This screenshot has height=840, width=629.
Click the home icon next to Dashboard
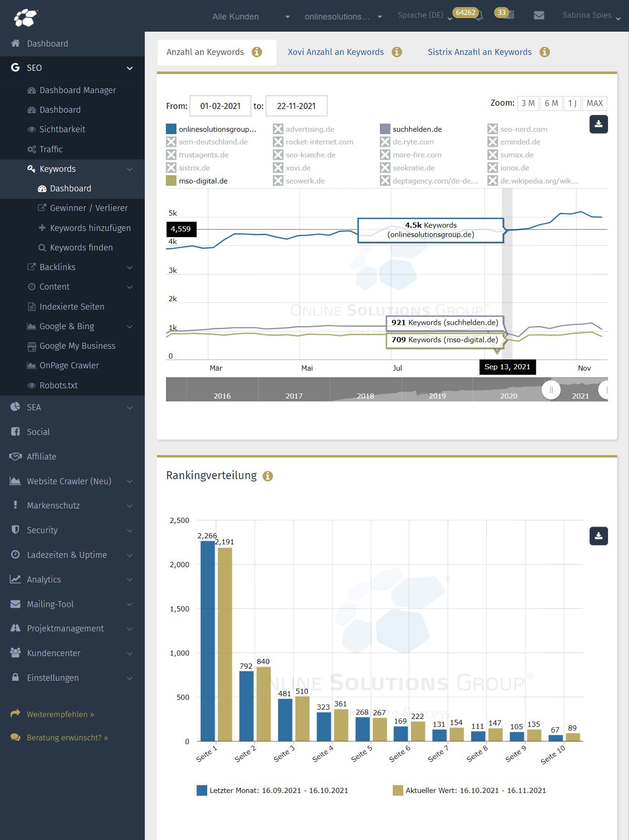click(x=15, y=43)
